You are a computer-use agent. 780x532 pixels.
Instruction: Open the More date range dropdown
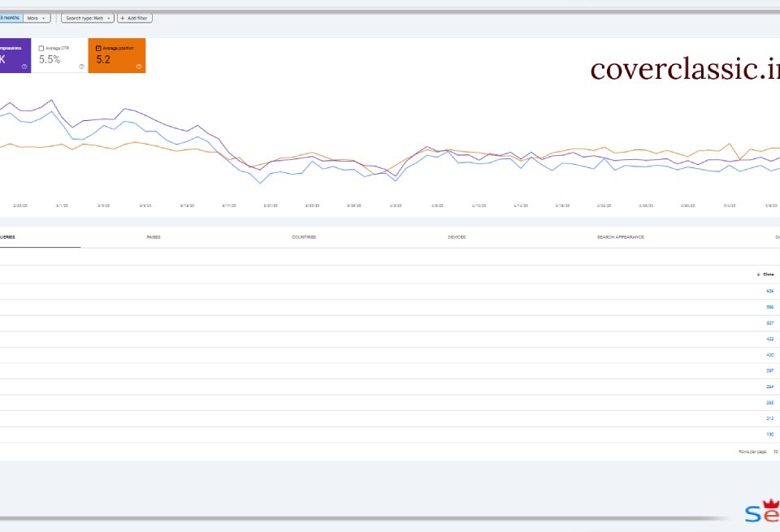click(37, 19)
